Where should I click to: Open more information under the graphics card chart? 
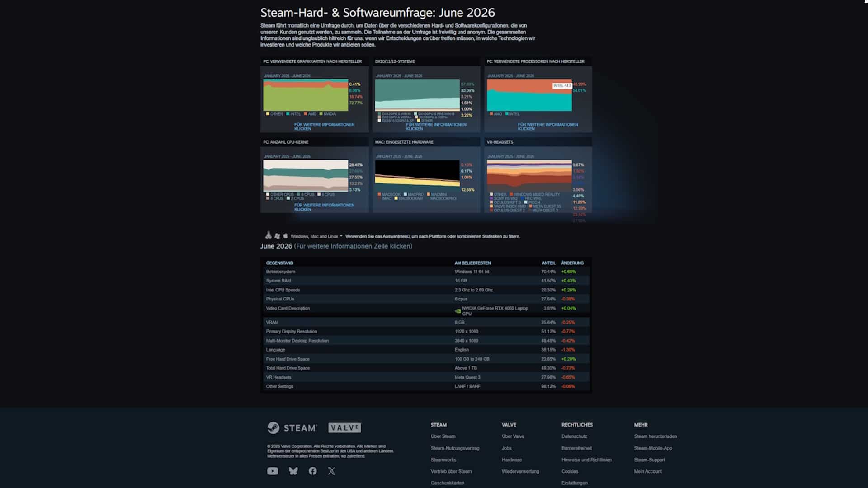[324, 127]
